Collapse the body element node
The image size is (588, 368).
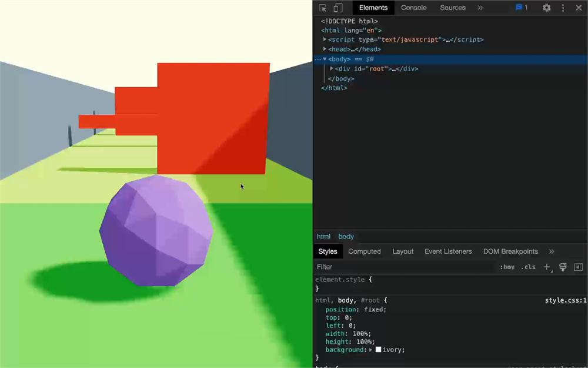[x=325, y=59]
